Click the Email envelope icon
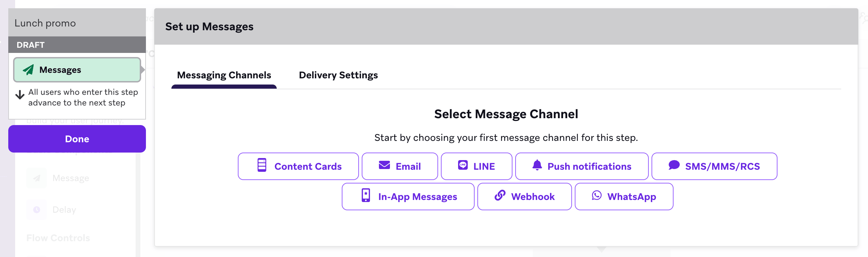Screen dimensions: 868x257 [x=384, y=165]
